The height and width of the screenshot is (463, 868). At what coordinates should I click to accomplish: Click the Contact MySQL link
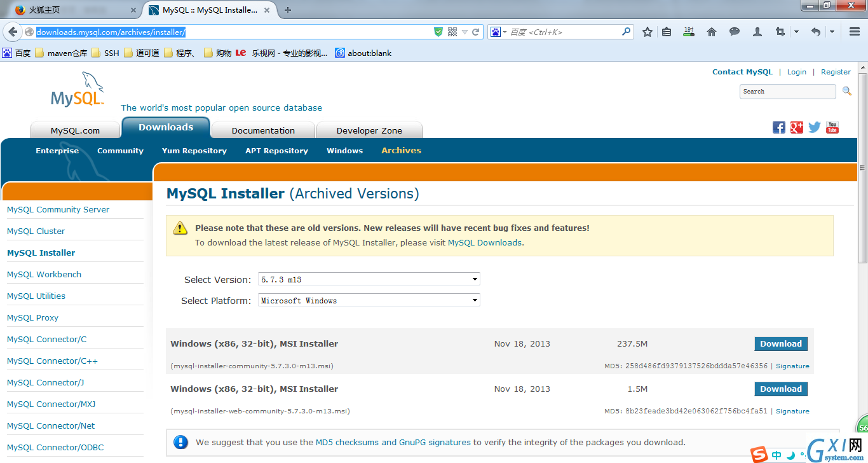coord(742,72)
